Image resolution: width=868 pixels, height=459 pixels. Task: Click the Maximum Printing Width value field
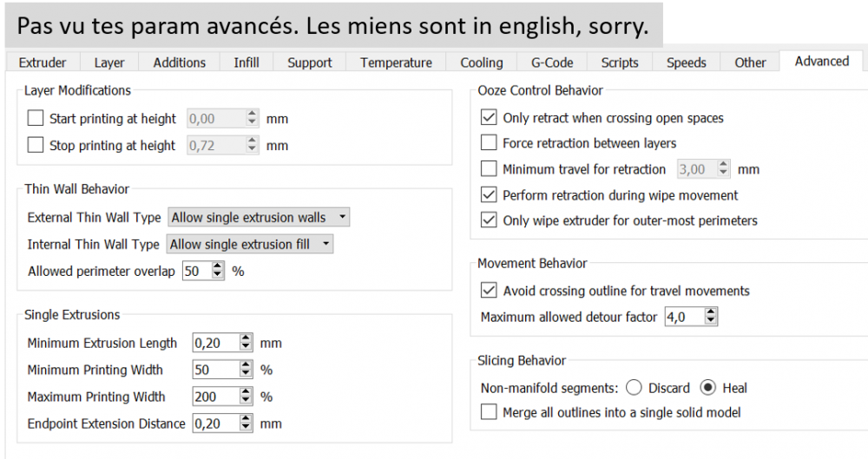point(216,397)
